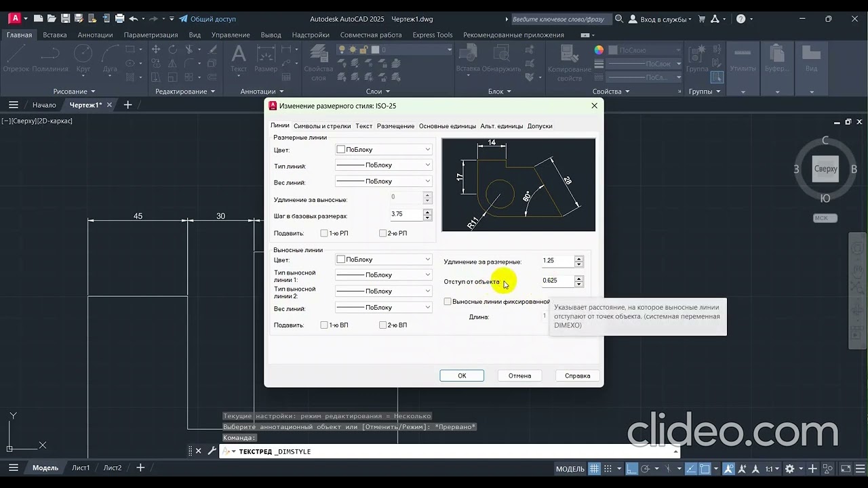Viewport: 868px width, 488px height.
Task: Click the clean screen icon in status bar
Action: 846,468
